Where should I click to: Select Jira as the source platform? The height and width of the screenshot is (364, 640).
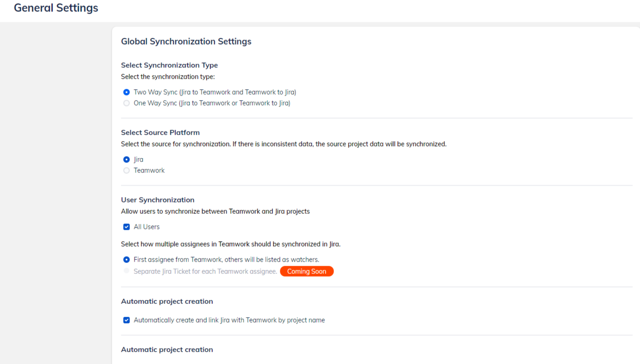click(126, 159)
